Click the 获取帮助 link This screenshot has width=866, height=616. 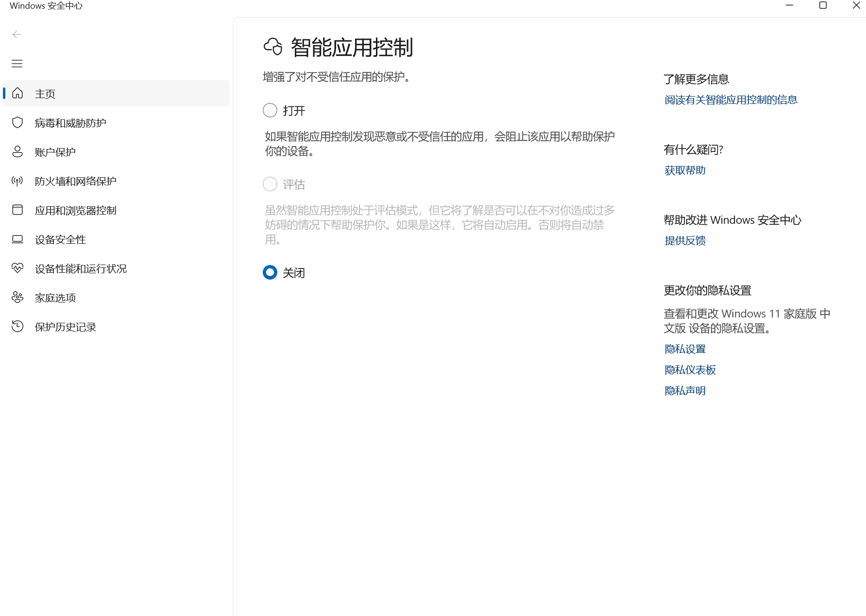[x=685, y=170]
